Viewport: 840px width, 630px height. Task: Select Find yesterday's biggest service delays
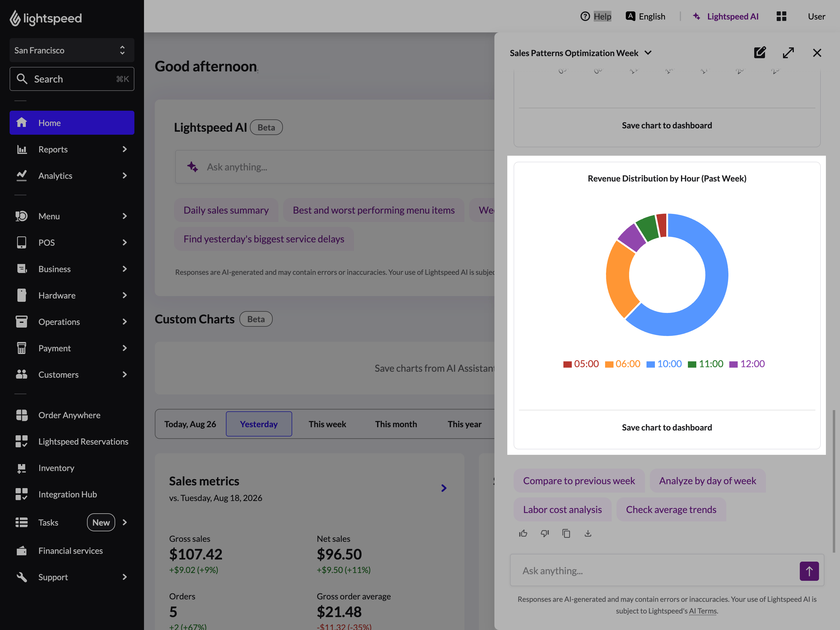pyautogui.click(x=264, y=239)
